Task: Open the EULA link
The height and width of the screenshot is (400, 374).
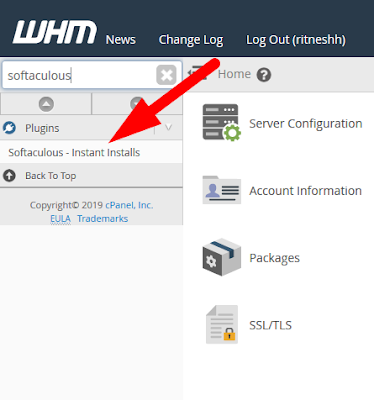Action: 60,219
